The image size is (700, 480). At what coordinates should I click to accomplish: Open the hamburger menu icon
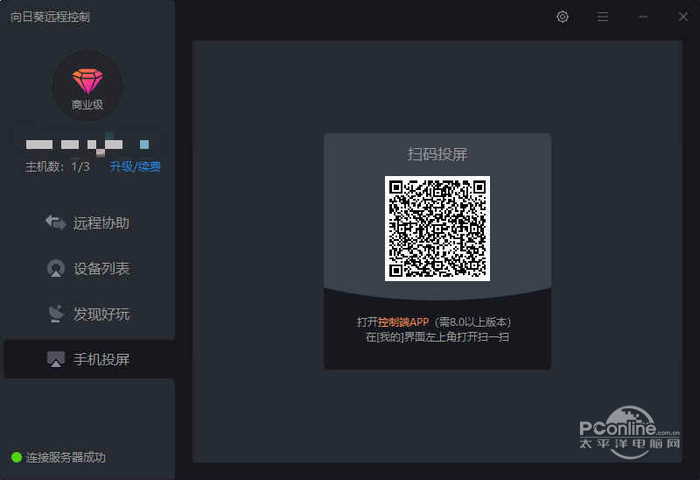[x=603, y=17]
